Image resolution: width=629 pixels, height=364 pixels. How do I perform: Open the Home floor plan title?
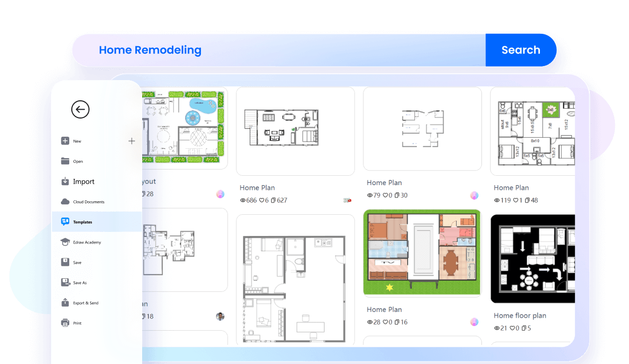520,316
